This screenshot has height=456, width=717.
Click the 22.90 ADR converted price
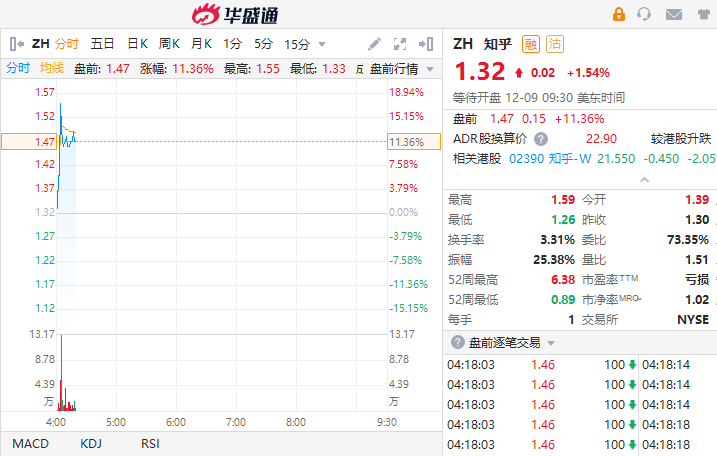[x=601, y=139]
